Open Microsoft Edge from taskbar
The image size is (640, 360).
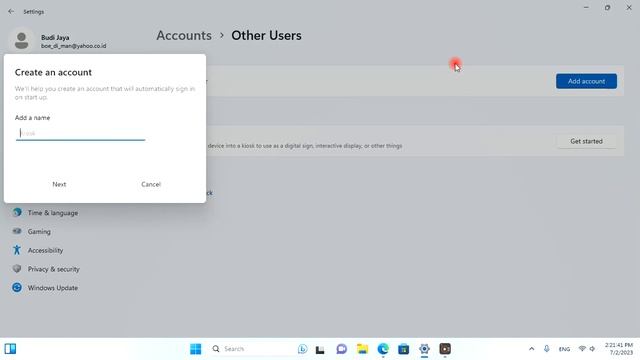[x=383, y=349]
